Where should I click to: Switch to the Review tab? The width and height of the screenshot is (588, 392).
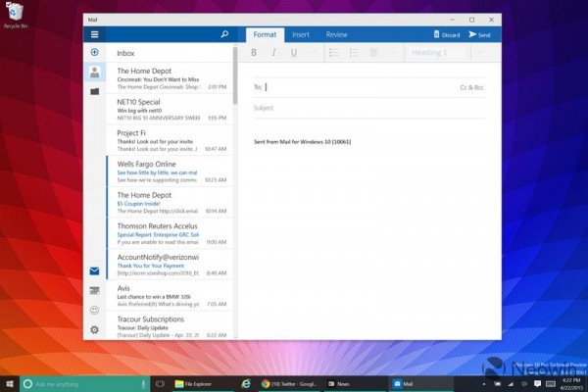coord(336,34)
